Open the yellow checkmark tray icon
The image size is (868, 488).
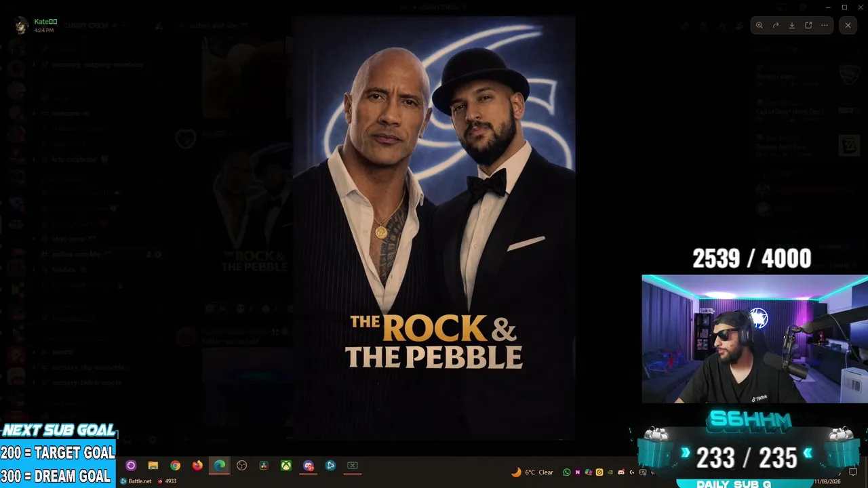coord(599,472)
